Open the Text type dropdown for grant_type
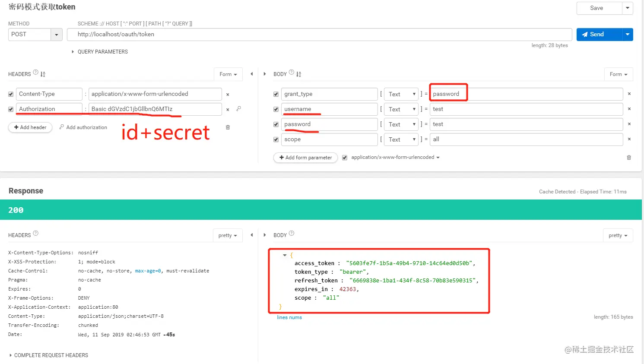The width and height of the screenshot is (644, 364). 401,94
